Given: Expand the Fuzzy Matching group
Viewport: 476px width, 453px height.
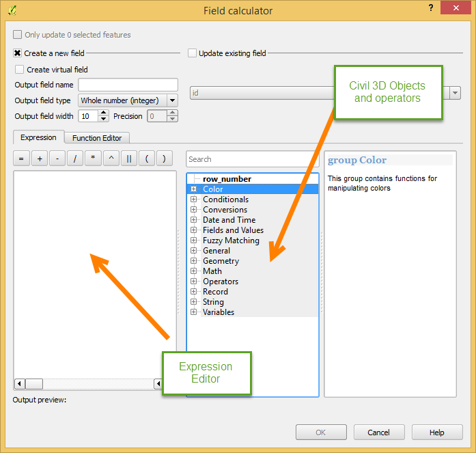Looking at the screenshot, I should pos(193,240).
